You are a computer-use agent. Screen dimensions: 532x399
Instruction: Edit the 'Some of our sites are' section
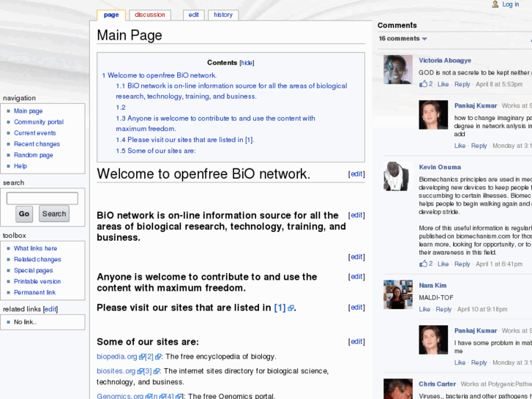click(356, 342)
